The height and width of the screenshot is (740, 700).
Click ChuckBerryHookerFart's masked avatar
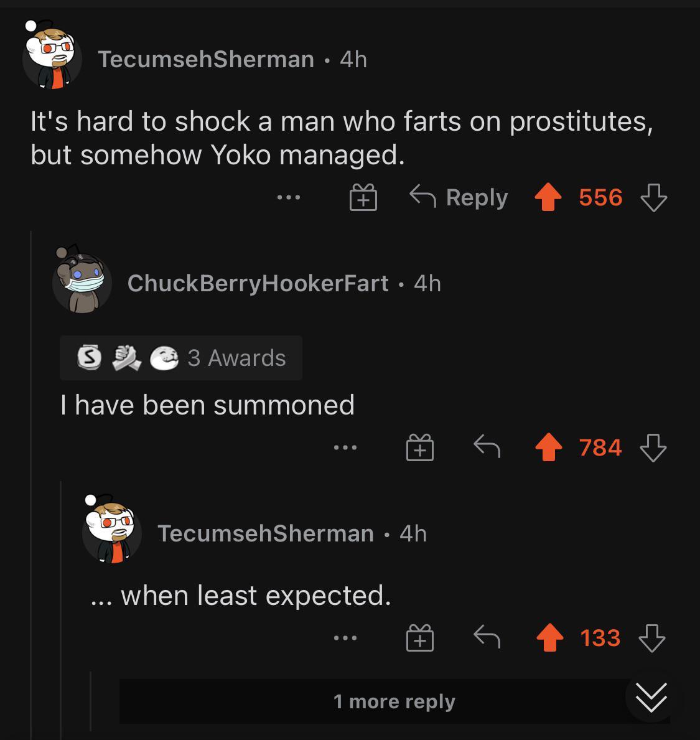click(x=82, y=282)
